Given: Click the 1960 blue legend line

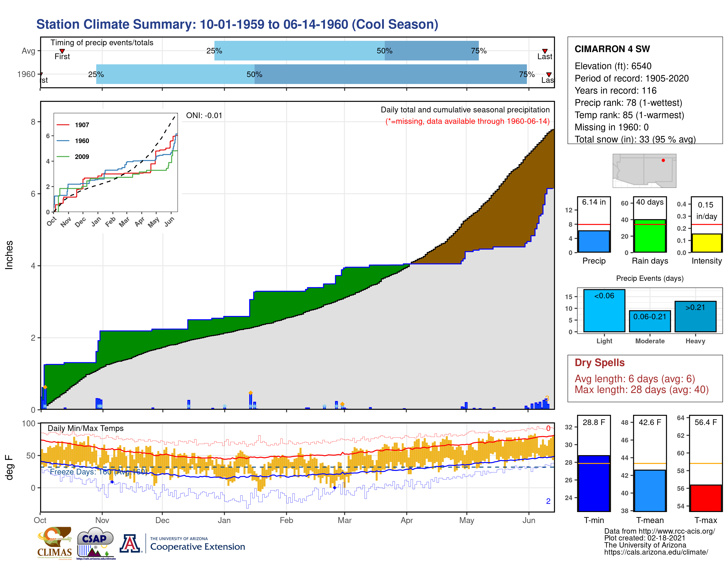Looking at the screenshot, I should click(63, 141).
